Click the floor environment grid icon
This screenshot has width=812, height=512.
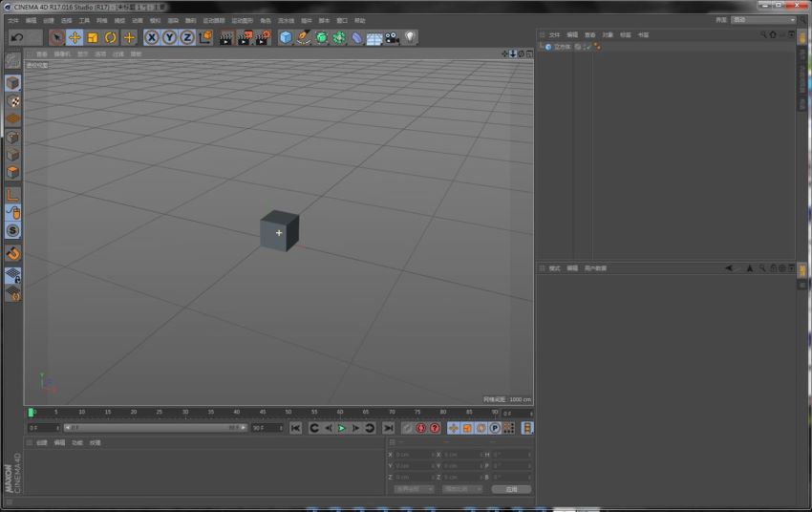374,38
